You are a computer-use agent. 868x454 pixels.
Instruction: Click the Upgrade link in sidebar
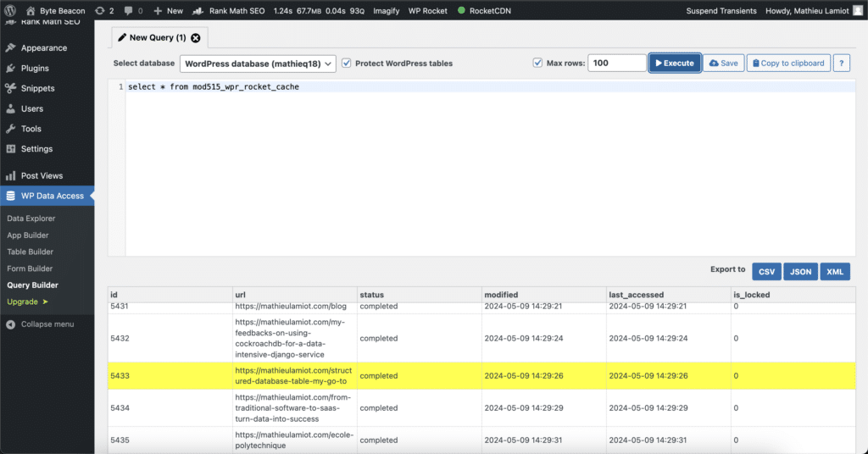point(23,302)
